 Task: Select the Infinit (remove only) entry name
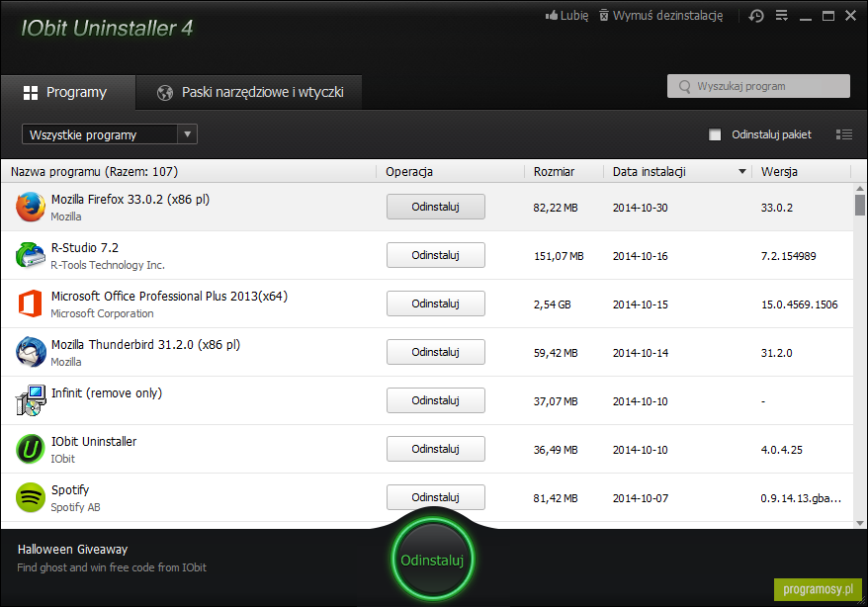[107, 392]
